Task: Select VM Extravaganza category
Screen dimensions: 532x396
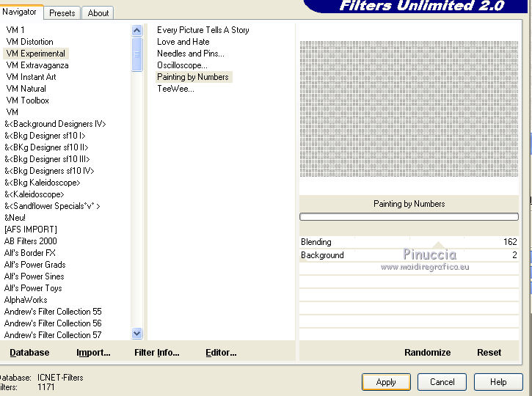Action: coord(37,65)
